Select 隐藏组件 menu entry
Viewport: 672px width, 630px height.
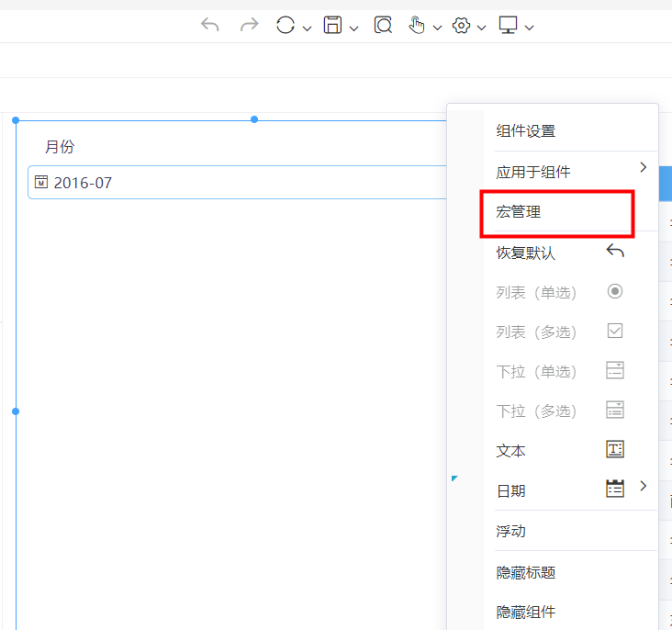pyautogui.click(x=526, y=612)
